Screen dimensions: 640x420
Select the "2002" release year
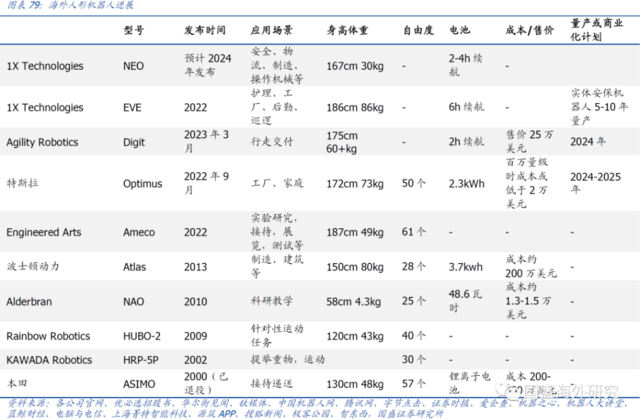pos(195,360)
